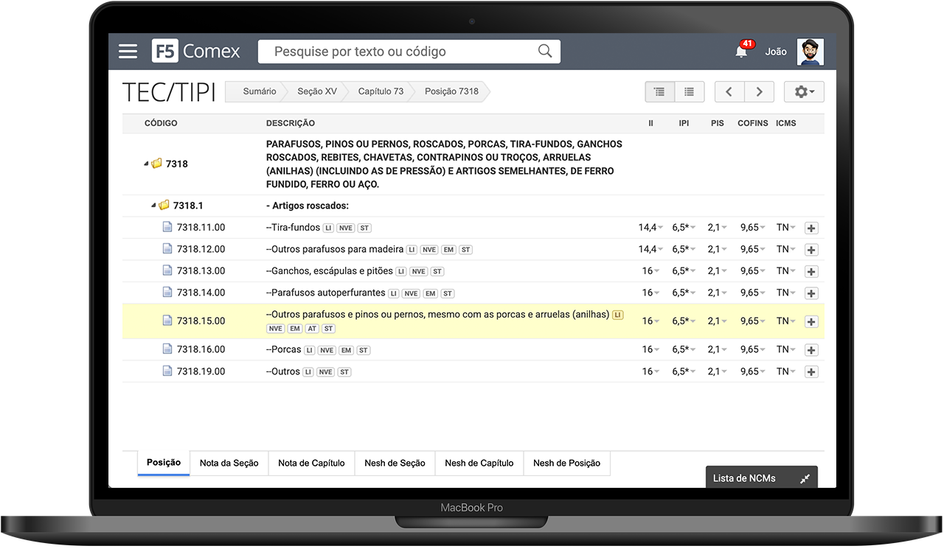The width and height of the screenshot is (944, 560).
Task: Minimize the Lista de NCMs panel
Action: (x=805, y=479)
